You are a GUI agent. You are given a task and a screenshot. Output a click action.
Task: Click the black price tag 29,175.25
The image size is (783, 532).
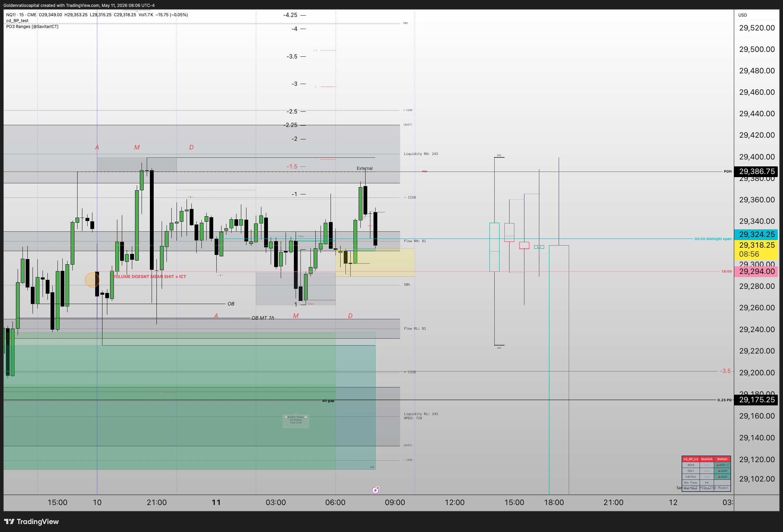coord(757,400)
